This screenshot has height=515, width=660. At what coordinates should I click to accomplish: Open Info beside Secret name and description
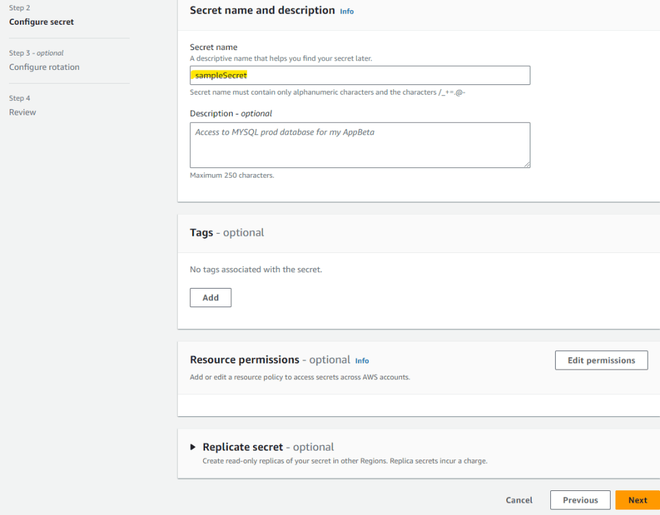point(346,11)
